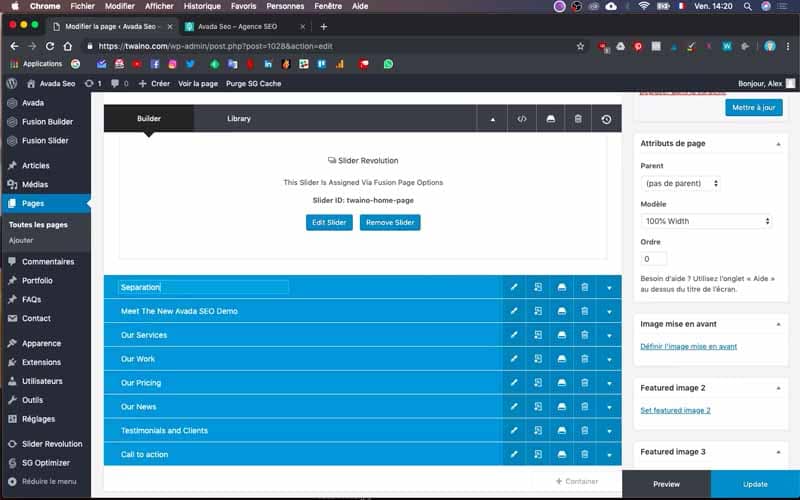Collapse the Image mise en avant panel
Viewport: 800px width, 500px height.
(x=778, y=324)
